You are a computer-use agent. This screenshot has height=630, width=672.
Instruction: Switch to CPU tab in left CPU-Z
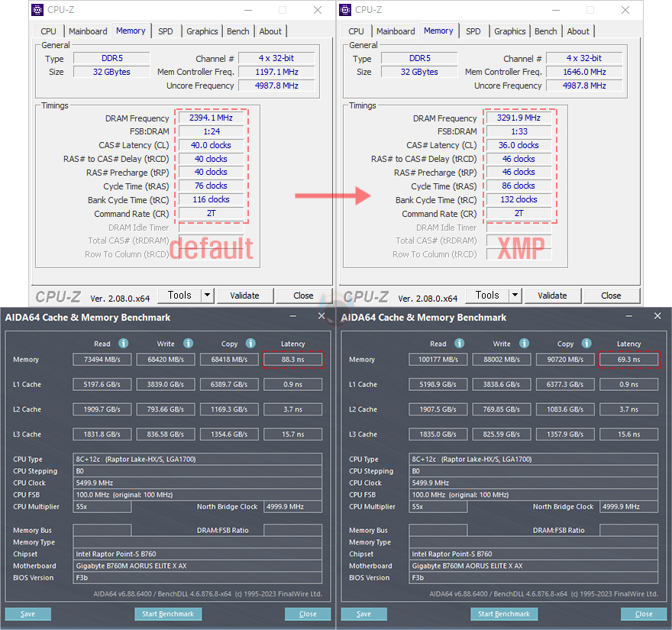pos(48,31)
